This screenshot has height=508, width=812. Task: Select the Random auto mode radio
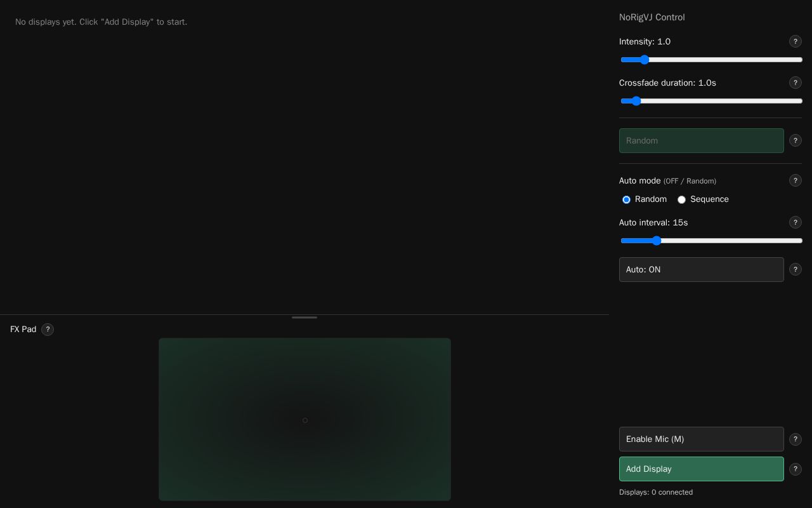tap(626, 199)
